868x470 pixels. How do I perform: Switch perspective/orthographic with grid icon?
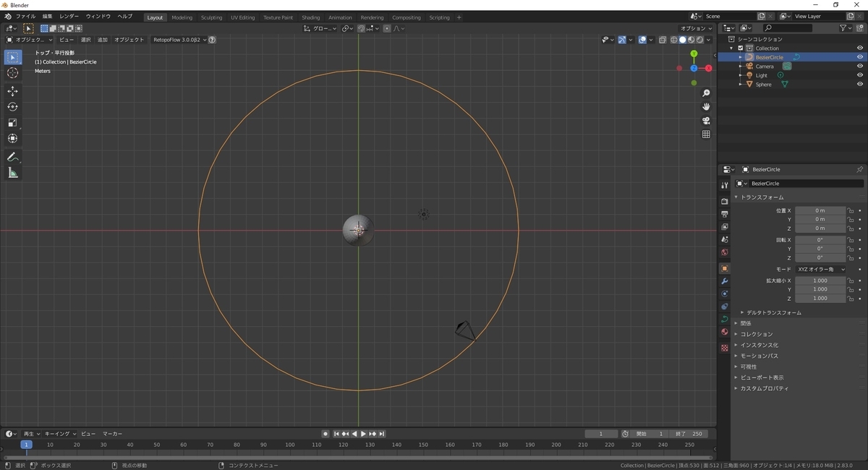707,134
